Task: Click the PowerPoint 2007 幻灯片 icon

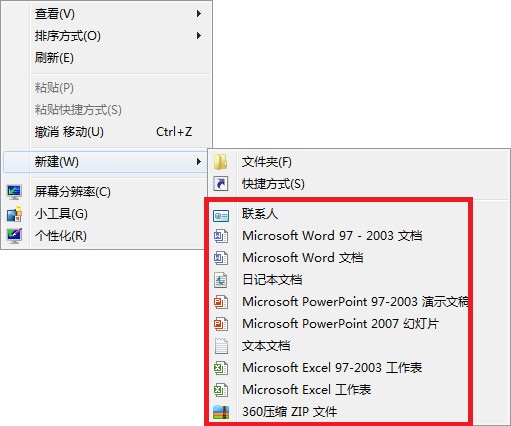Action: pyautogui.click(x=221, y=324)
